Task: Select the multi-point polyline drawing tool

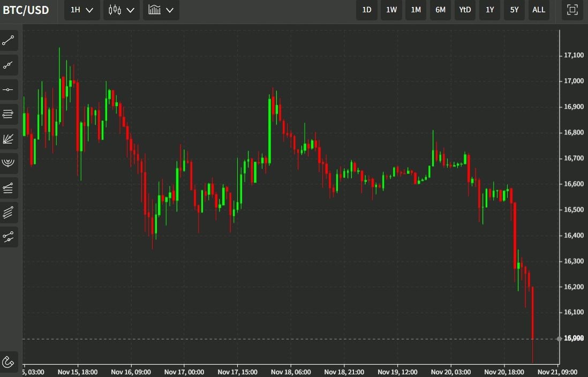Action: [x=8, y=65]
